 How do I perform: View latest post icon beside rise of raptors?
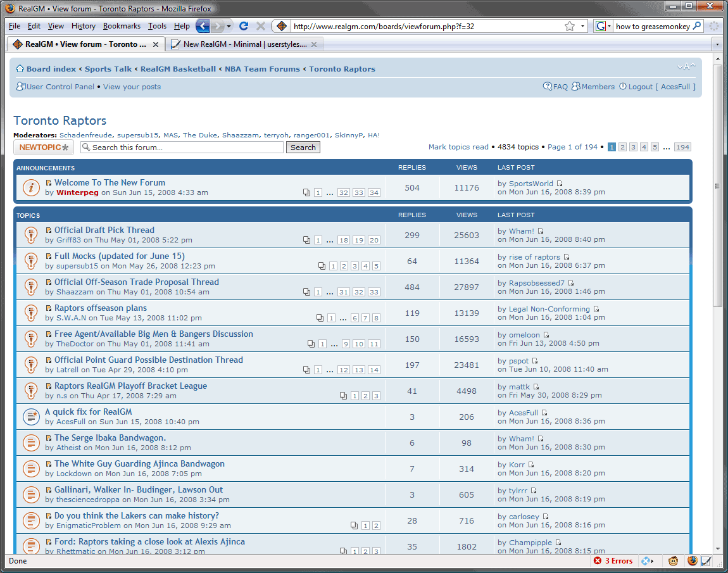[x=567, y=257]
